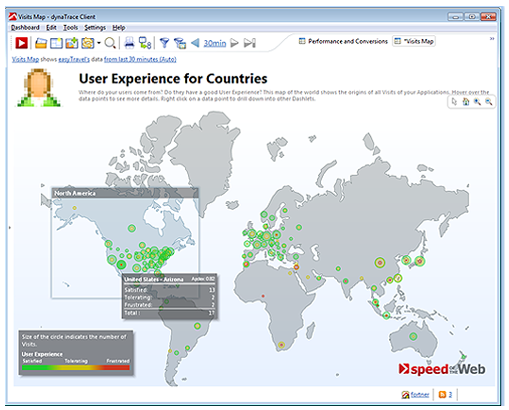The height and width of the screenshot is (410, 509).
Task: Click the South Africa data point
Action: pos(282,345)
